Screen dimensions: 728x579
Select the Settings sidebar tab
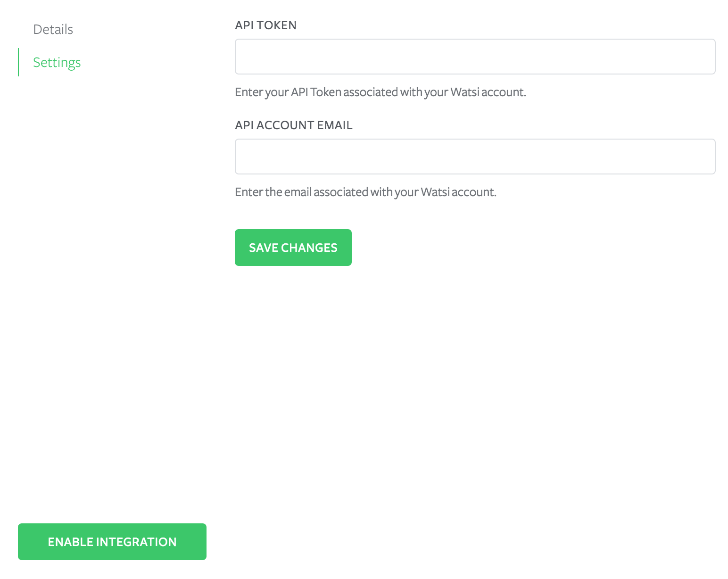click(57, 62)
